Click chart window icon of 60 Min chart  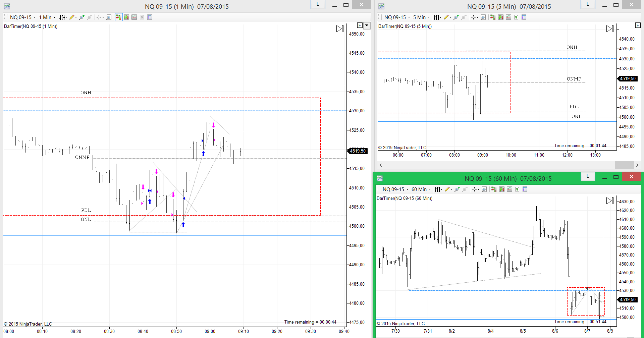(x=380, y=178)
